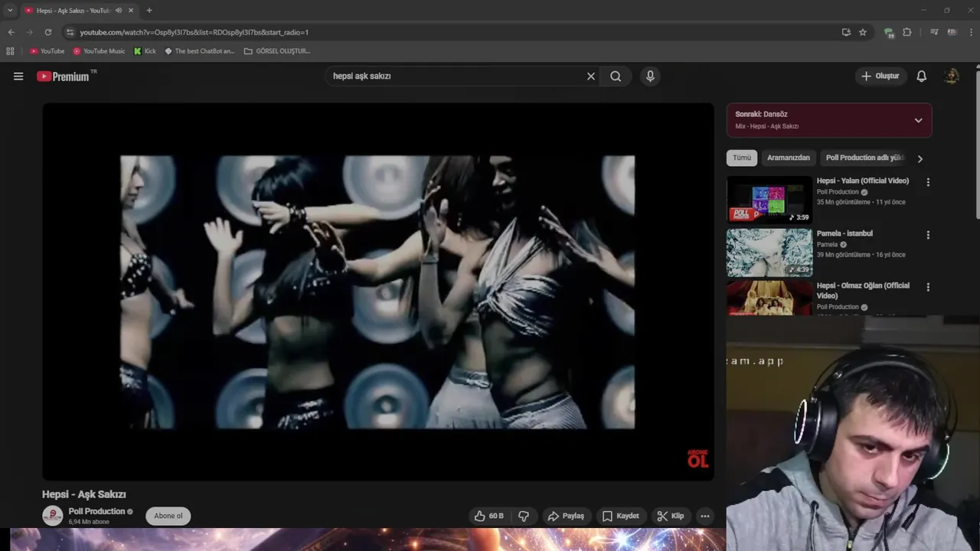Open The best ChatBot bookmark
The width and height of the screenshot is (980, 551).
coord(200,51)
